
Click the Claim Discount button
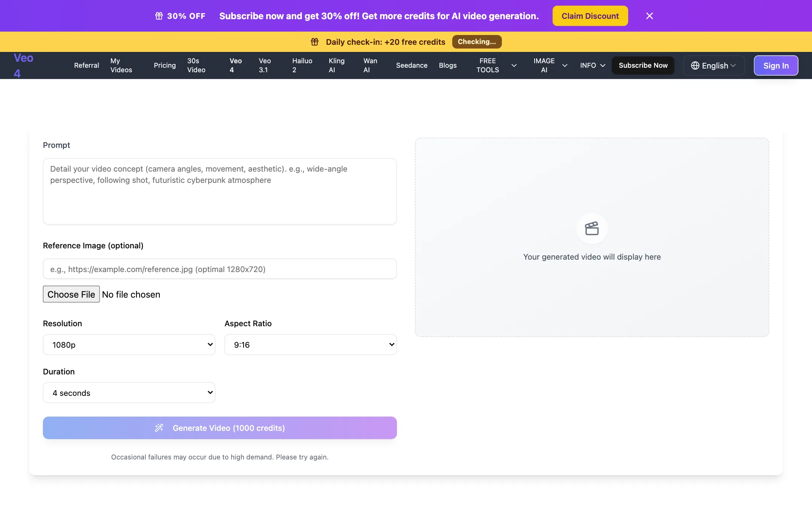click(590, 16)
